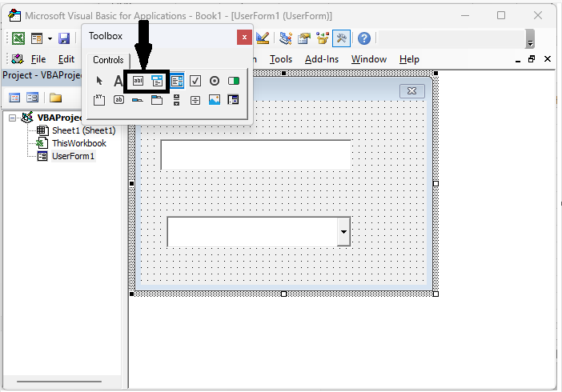The height and width of the screenshot is (392, 562).
Task: Open the Properties Window toolbar icon
Action: (x=304, y=38)
